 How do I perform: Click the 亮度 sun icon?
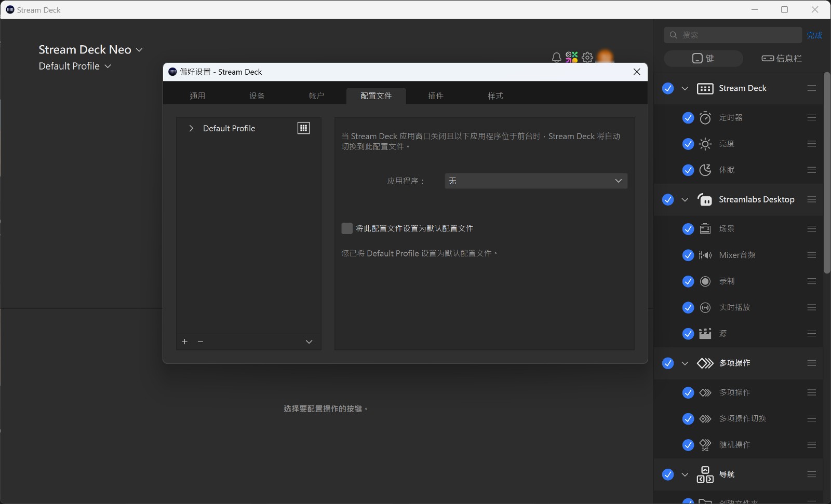pyautogui.click(x=705, y=144)
